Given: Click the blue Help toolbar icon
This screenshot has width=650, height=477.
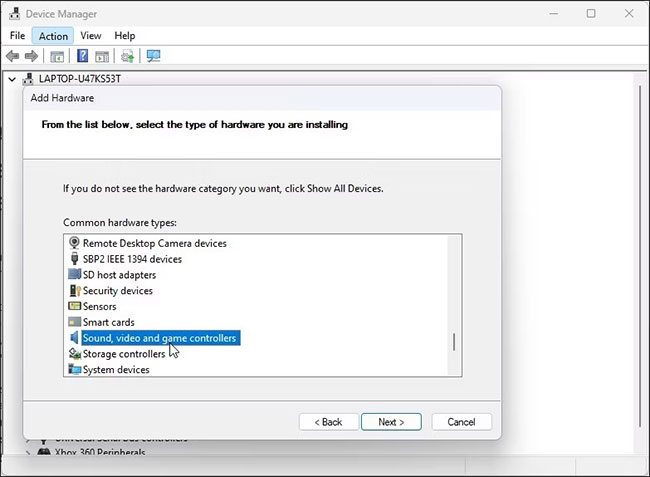Looking at the screenshot, I should coord(83,56).
